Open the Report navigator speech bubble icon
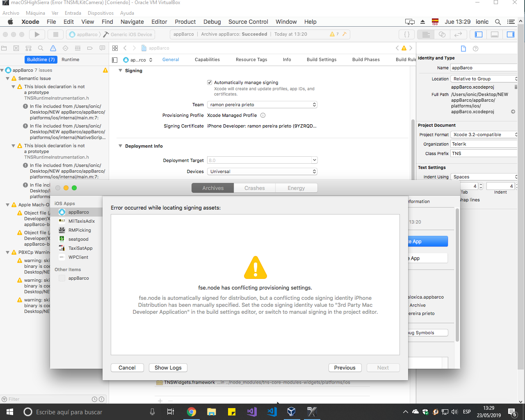Screen dimensions: 525x420 click(x=102, y=48)
